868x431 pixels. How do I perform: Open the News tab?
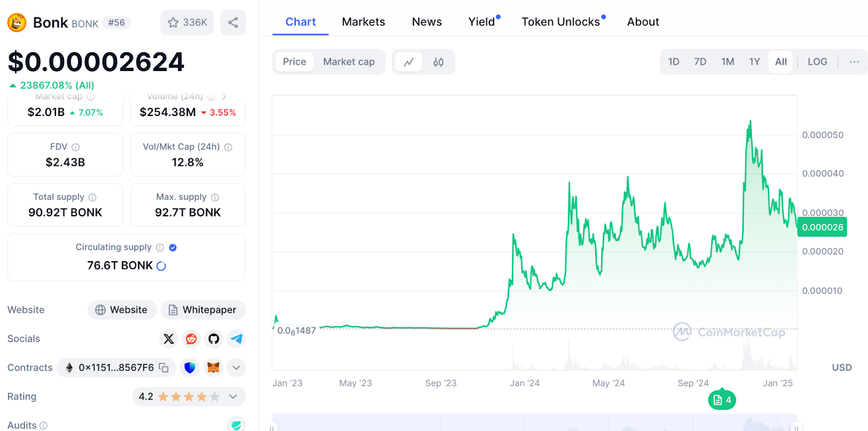coord(427,22)
